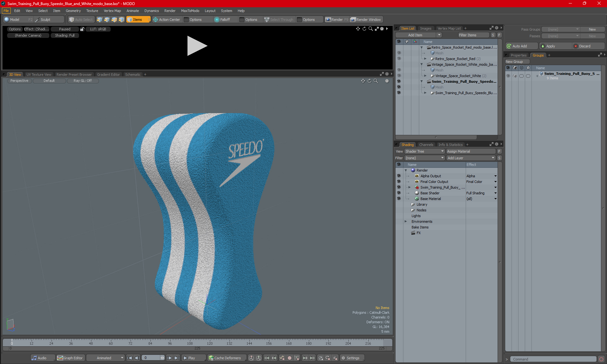
Task: Toggle visibility of Vintage_Space_Rocket_White group
Action: click(399, 76)
